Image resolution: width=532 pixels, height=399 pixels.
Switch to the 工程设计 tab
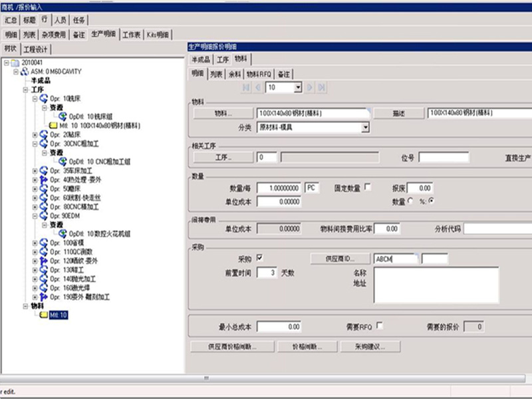click(35, 49)
